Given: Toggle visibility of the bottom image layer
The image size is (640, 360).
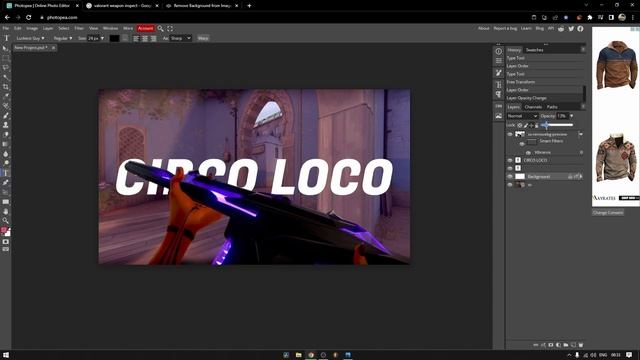Looking at the screenshot, I should [x=509, y=185].
